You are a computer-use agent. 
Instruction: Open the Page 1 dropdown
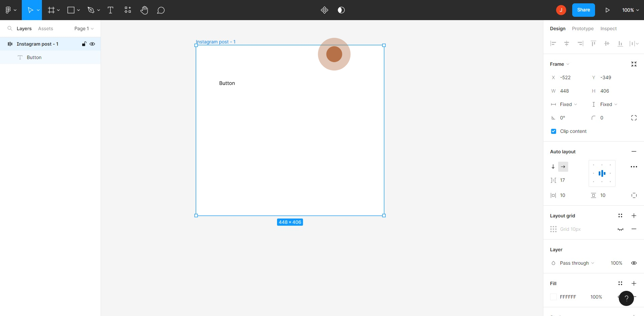[84, 29]
